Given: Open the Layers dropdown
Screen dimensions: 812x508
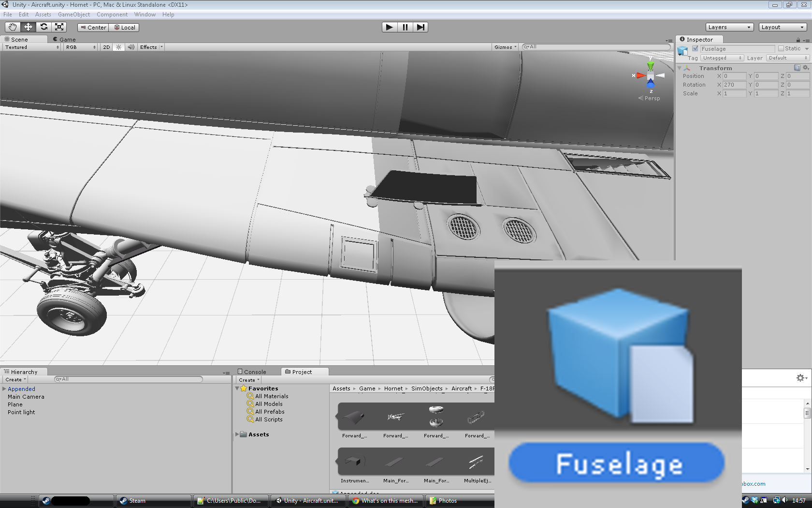Looking at the screenshot, I should 729,27.
